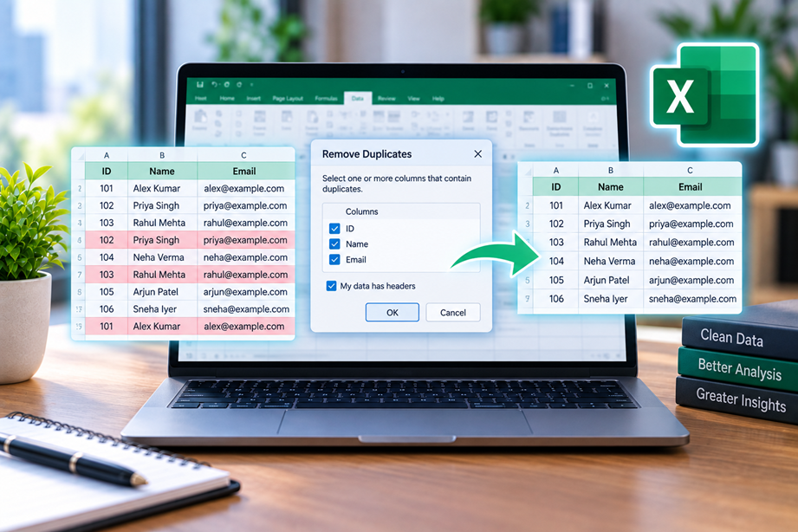Select ID 101 in the right table
The image size is (798, 532).
click(x=556, y=205)
